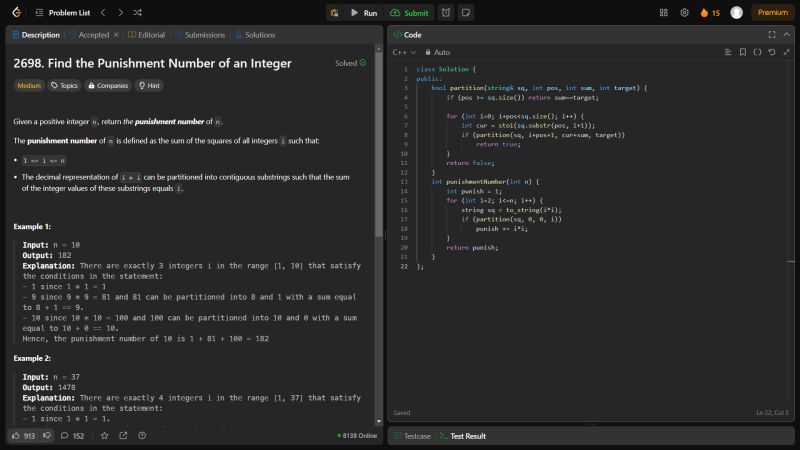Reset code to default with revert icon

[771, 52]
